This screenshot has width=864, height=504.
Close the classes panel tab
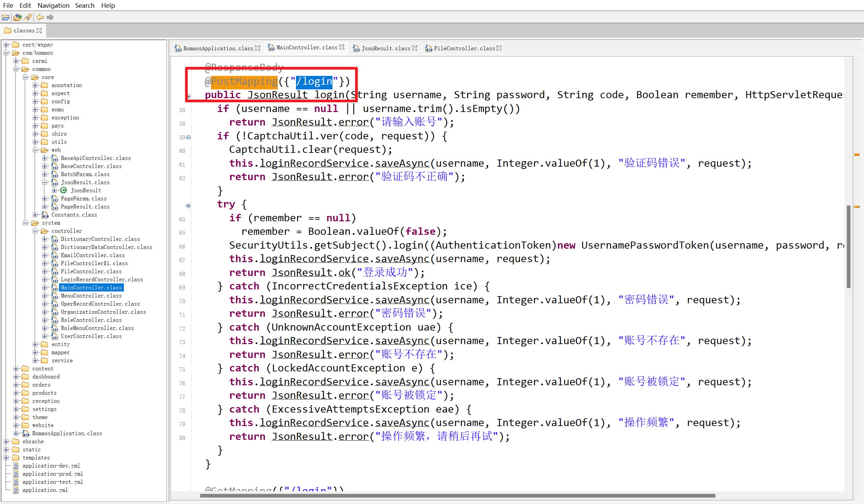click(x=39, y=30)
